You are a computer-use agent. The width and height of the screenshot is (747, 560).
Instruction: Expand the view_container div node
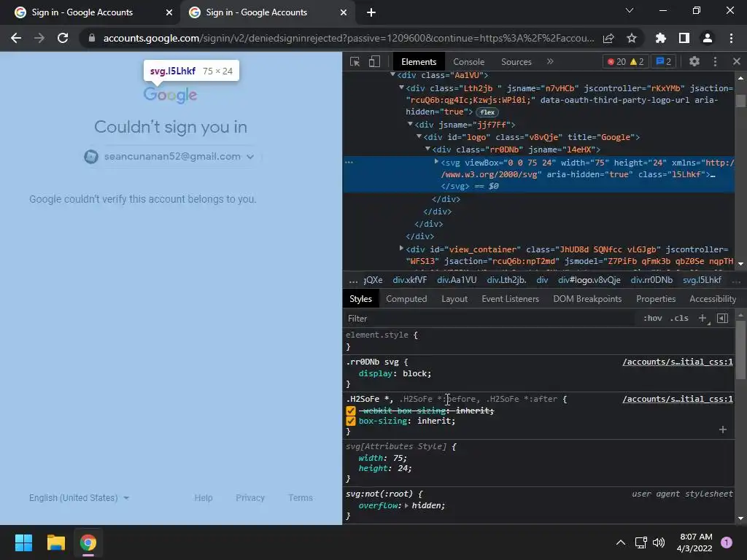[x=402, y=249]
